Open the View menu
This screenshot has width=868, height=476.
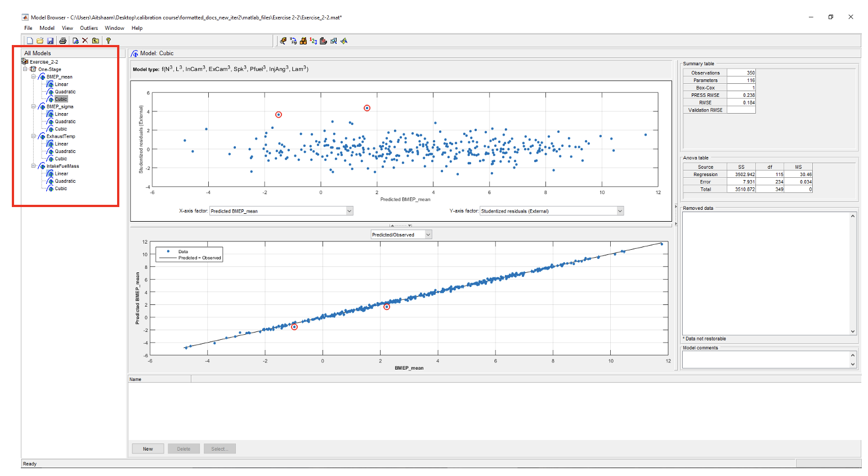67,28
